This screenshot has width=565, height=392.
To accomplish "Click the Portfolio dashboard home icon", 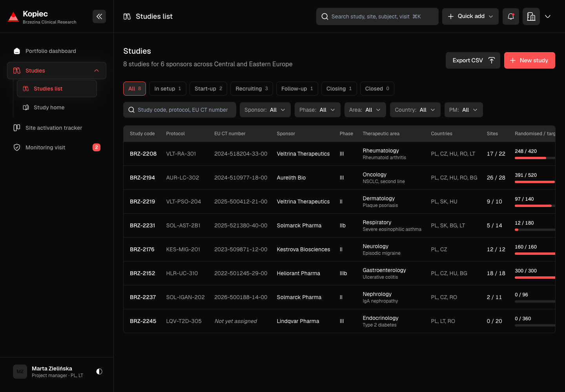I will point(17,51).
